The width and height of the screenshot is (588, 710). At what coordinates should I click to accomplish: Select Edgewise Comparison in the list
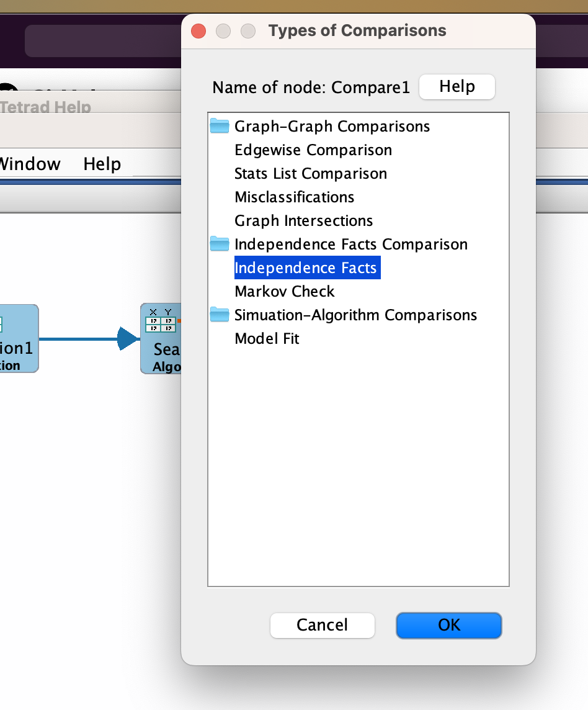tap(313, 150)
